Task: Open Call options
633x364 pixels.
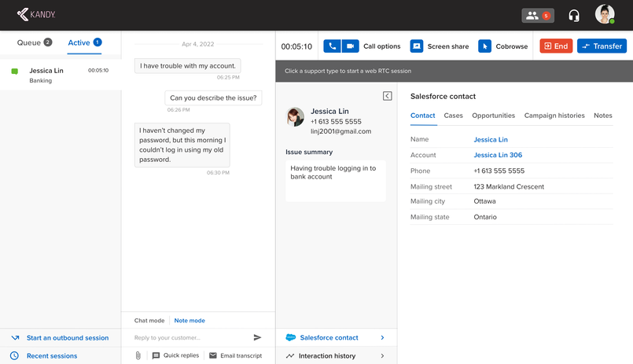Action: [381, 46]
